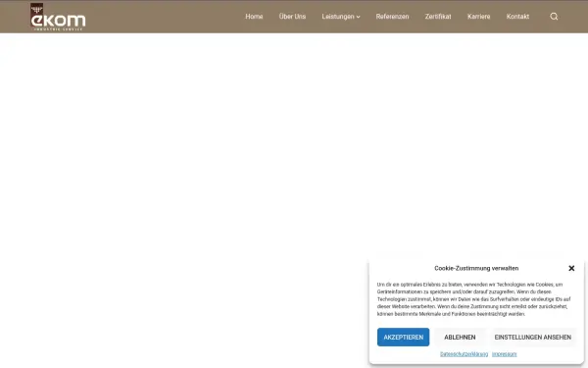The height and width of the screenshot is (368, 588).
Task: Open the Impressum link
Action: coord(505,354)
